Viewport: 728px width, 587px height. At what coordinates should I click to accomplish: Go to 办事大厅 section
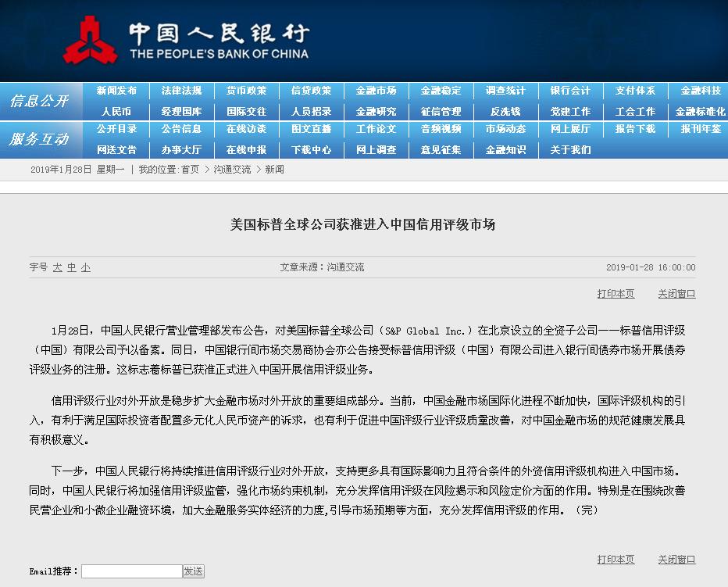tap(181, 149)
